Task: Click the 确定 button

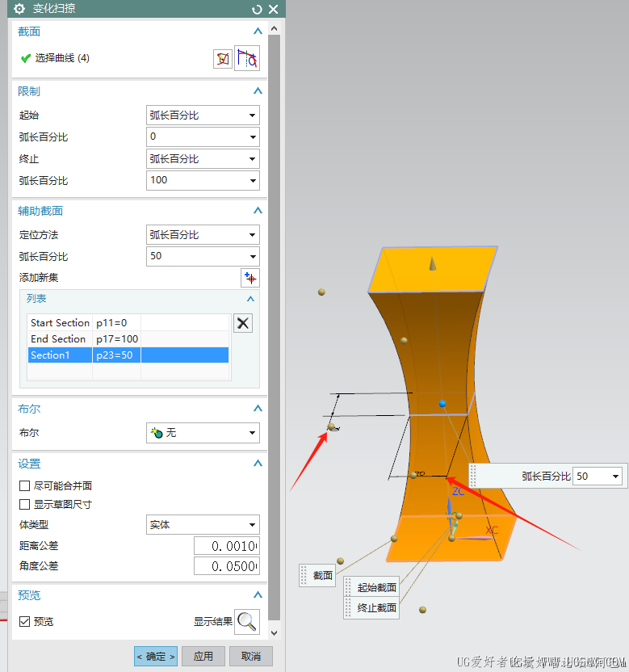Action: point(156,656)
